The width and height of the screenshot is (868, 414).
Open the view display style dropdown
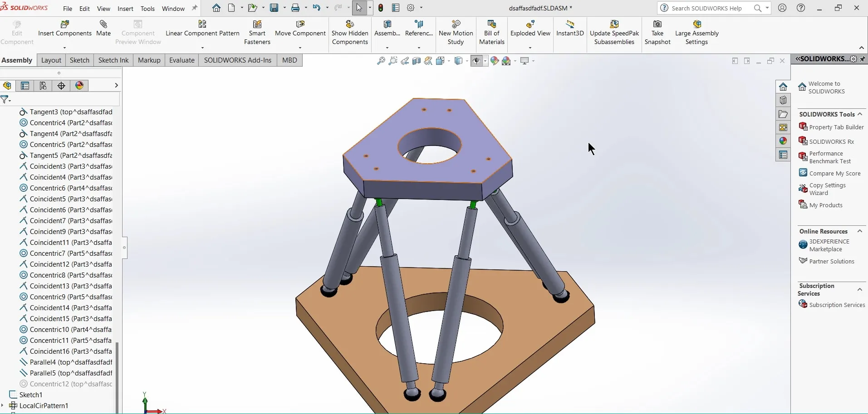coord(467,61)
